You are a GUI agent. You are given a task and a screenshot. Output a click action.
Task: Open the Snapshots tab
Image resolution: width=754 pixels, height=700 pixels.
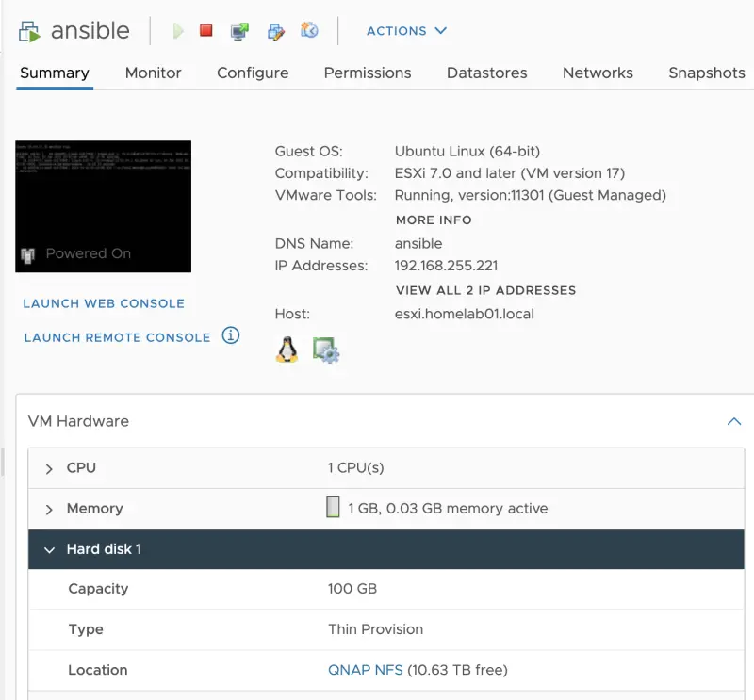(706, 73)
